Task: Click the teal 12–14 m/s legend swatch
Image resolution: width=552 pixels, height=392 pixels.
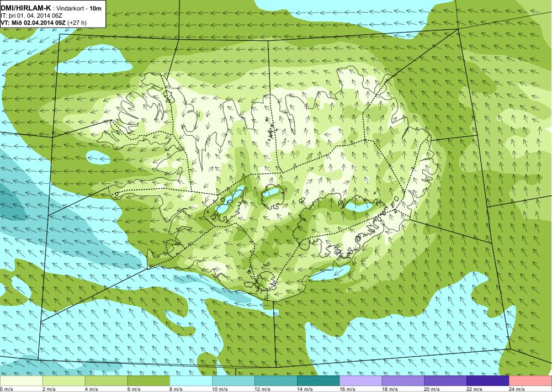Action: point(276,381)
